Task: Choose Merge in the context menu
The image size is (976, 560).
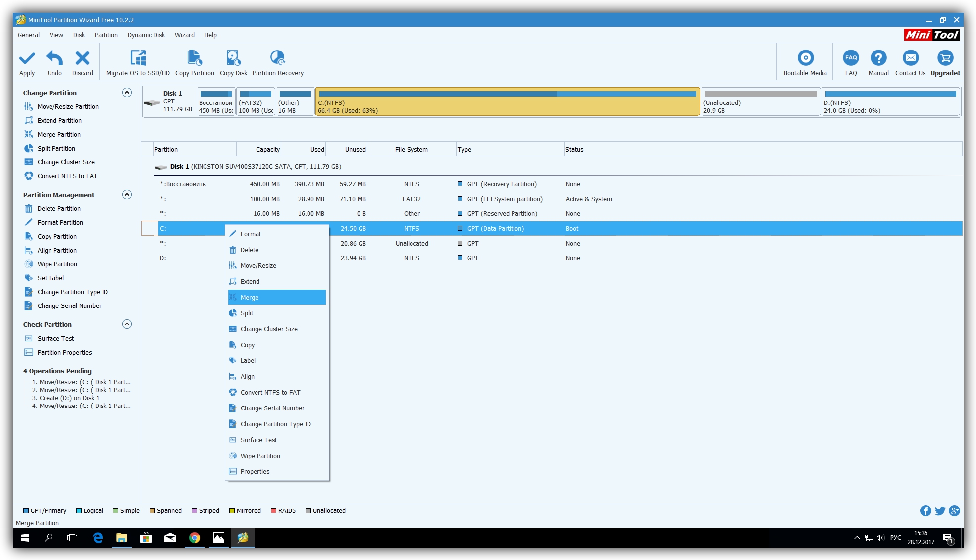Action: 250,298
